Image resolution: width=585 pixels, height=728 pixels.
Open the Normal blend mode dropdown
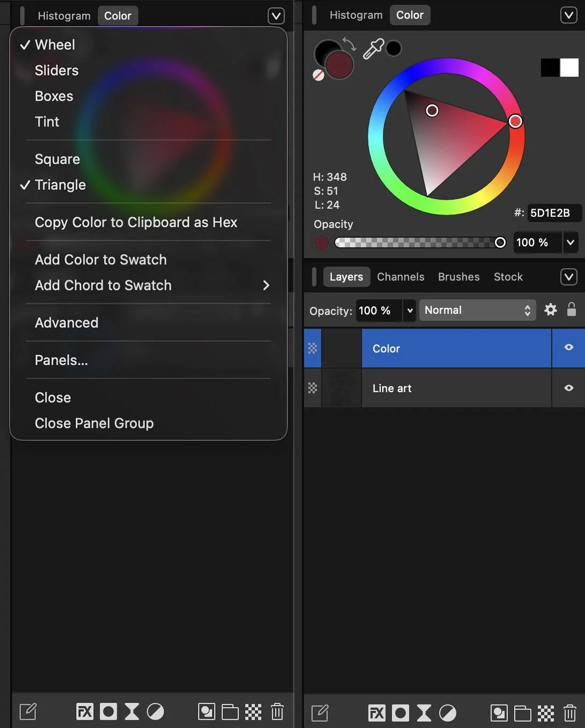click(x=477, y=310)
